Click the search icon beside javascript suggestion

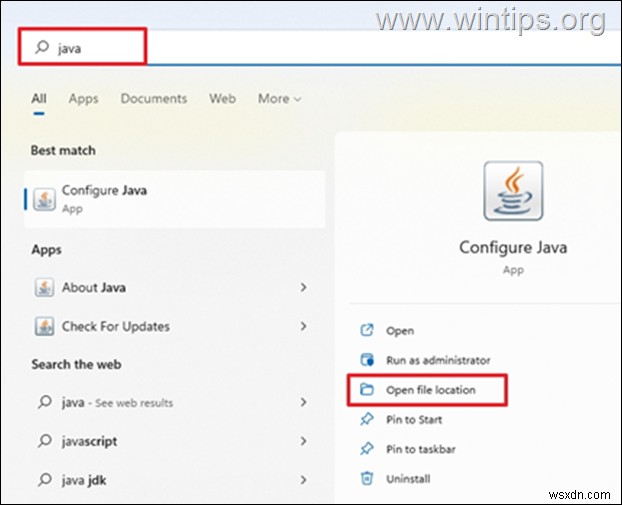(44, 441)
